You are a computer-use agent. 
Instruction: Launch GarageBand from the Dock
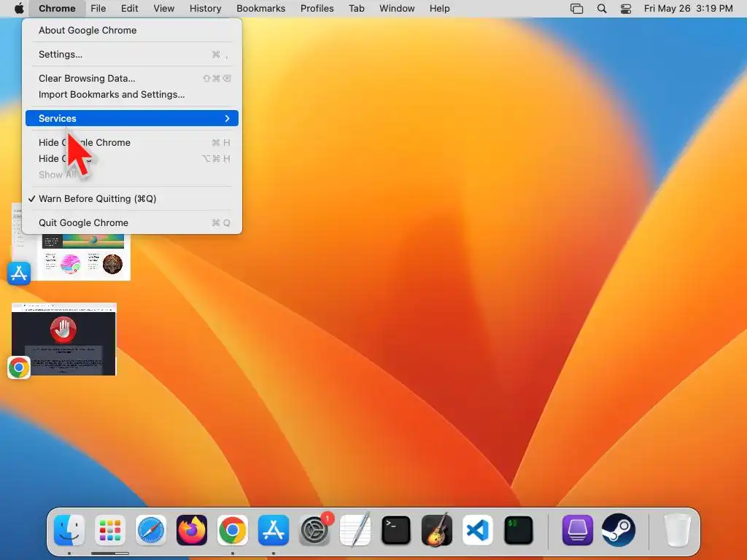437,529
